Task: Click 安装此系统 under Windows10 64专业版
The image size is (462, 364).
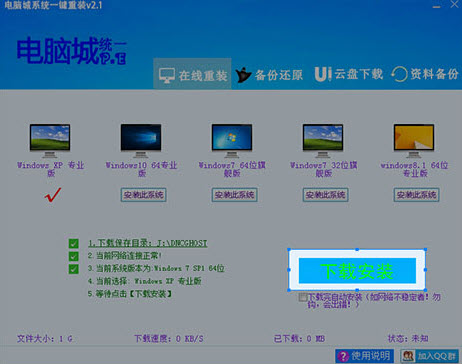Action: 143,195
